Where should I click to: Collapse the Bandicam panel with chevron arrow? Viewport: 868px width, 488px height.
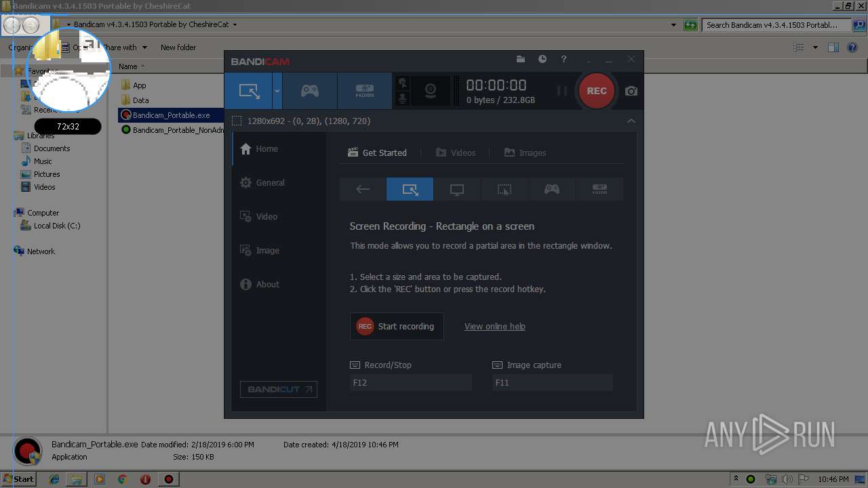[631, 121]
